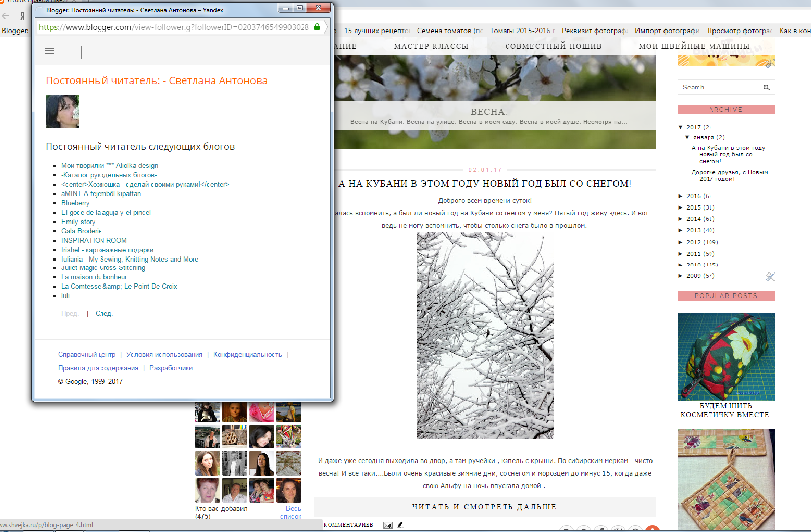Screen dimensions: 811x532
Task: Open archive post 'Дорогие друзья, с Новым 2017'
Action: coord(729,175)
